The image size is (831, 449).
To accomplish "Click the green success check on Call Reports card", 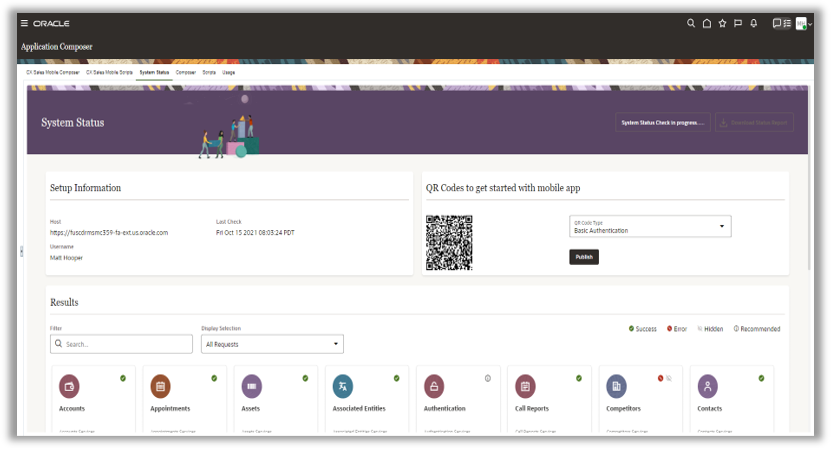I will coord(579,378).
